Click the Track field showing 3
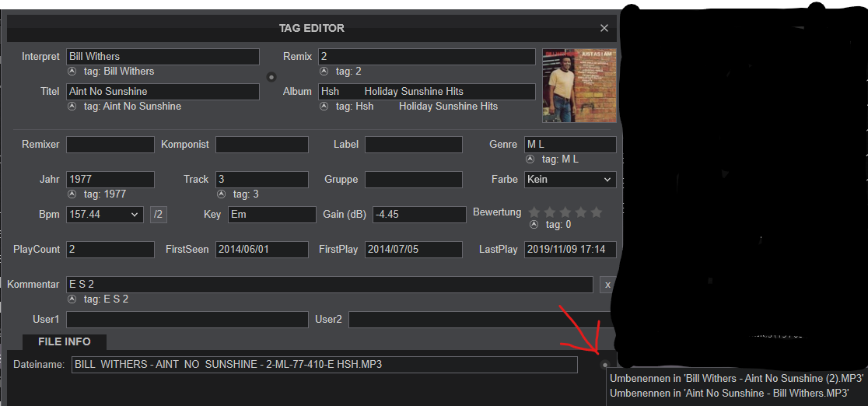 click(x=262, y=180)
